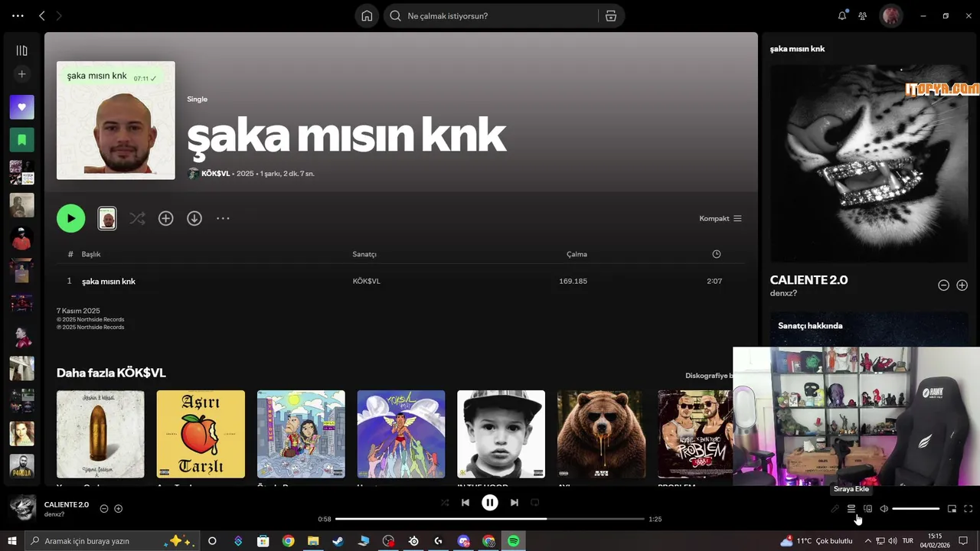980x551 pixels.
Task: Click the minus circle in the right panel
Action: point(943,285)
